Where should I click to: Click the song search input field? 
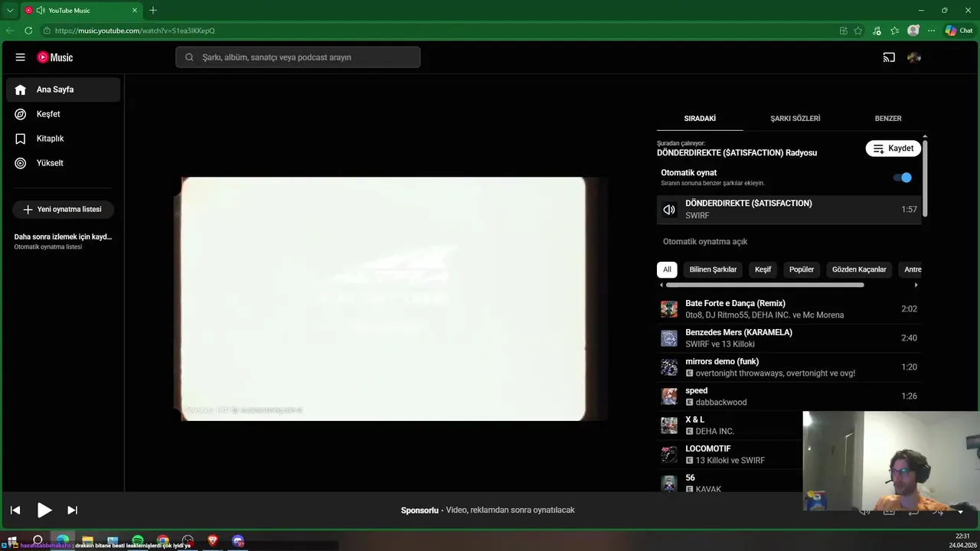298,57
